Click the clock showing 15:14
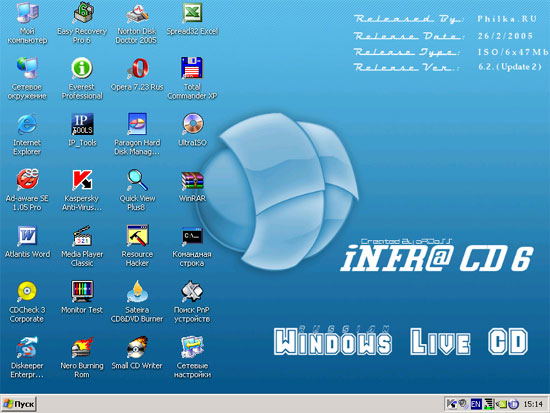The image size is (550, 413). tap(533, 405)
